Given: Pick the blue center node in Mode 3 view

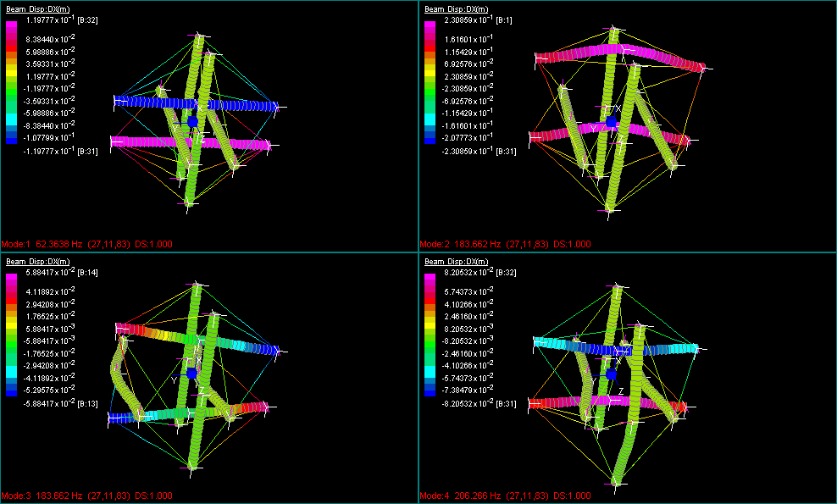Looking at the screenshot, I should [192, 373].
